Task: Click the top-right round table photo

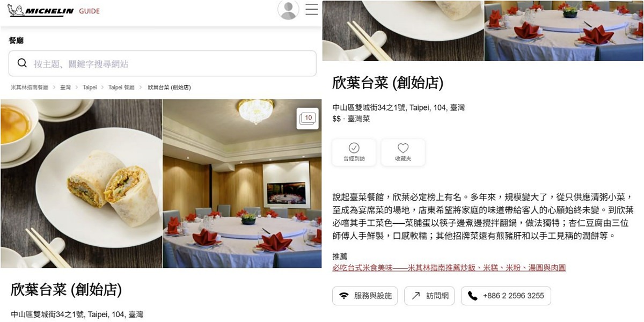Action: pyautogui.click(x=564, y=31)
